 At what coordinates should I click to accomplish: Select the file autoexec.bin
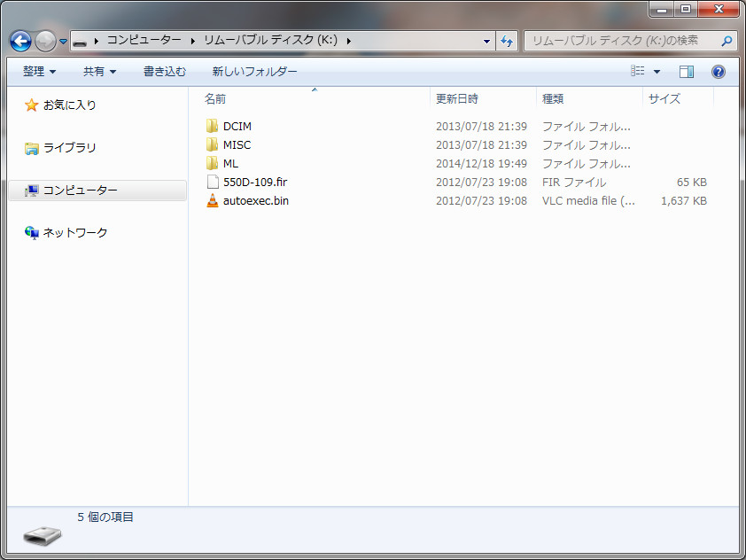click(256, 201)
